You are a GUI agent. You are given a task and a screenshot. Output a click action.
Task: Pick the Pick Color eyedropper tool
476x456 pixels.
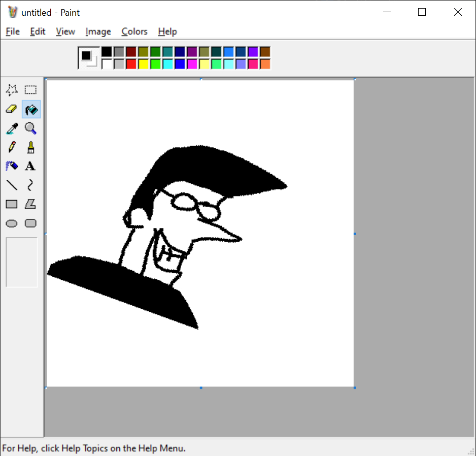(x=12, y=128)
